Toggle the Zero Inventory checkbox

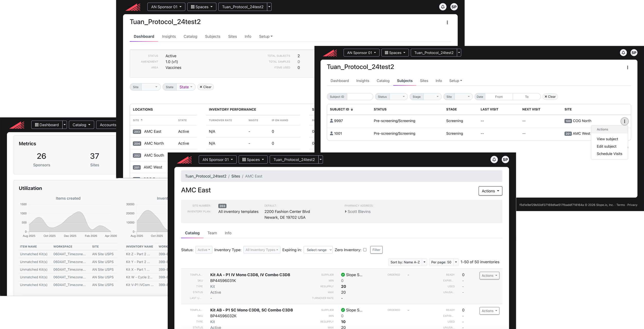coord(365,250)
